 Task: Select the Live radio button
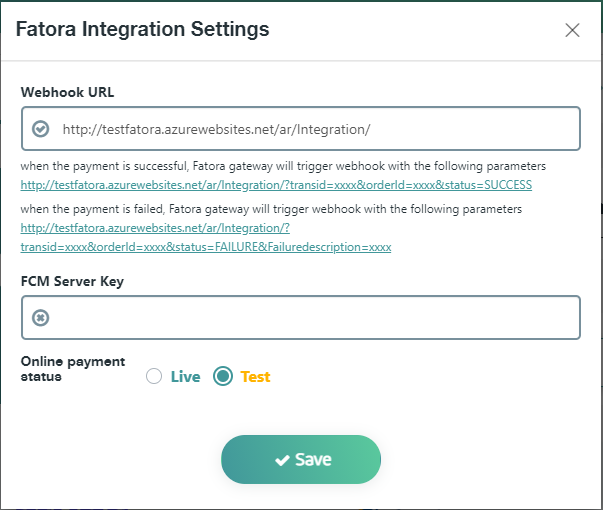pos(154,376)
